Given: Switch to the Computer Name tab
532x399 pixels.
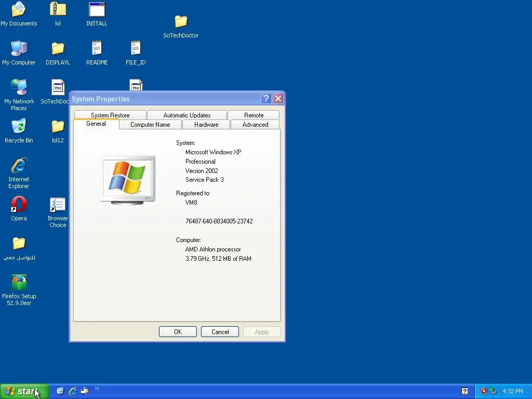Looking at the screenshot, I should pos(150,125).
